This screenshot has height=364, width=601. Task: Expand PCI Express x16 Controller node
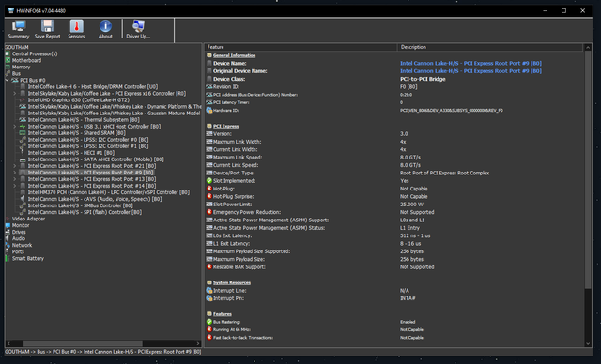(x=15, y=94)
